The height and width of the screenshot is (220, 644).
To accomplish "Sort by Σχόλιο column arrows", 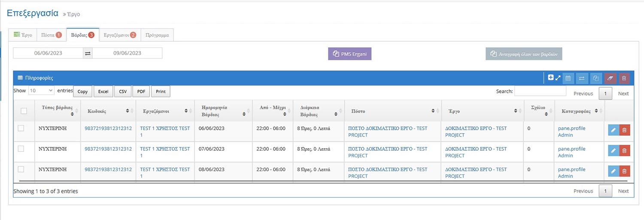I will coord(547,114).
